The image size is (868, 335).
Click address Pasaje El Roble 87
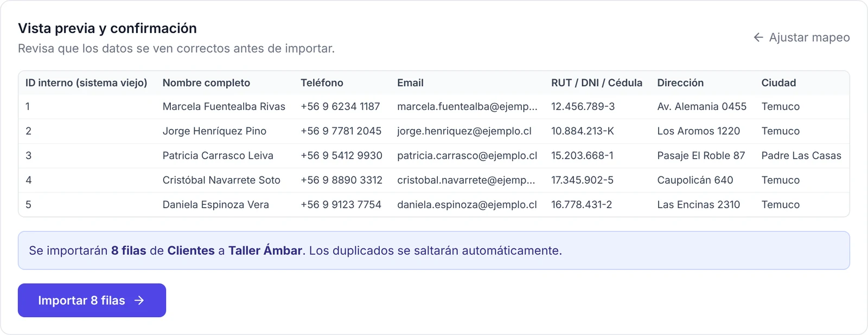(701, 156)
